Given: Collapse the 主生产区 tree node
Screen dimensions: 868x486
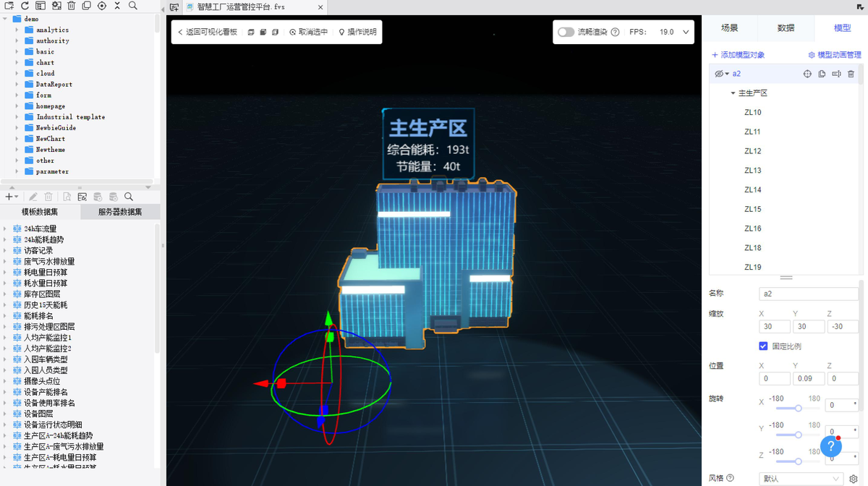Looking at the screenshot, I should [x=733, y=93].
